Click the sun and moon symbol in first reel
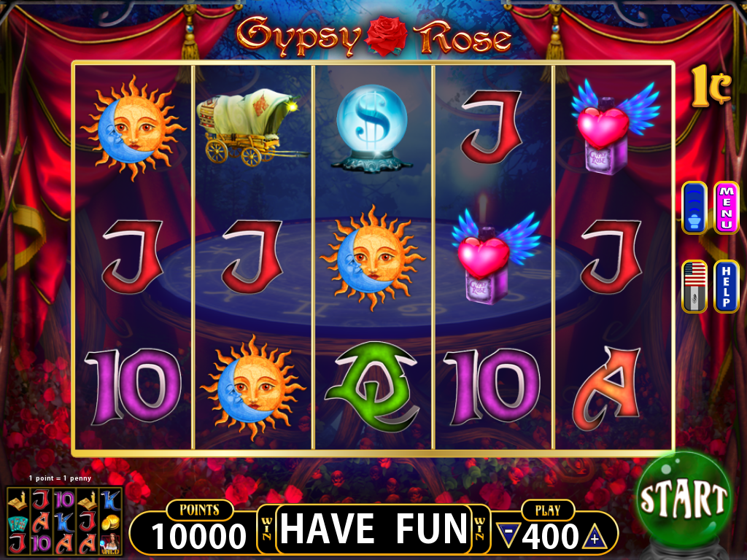The height and width of the screenshot is (560, 747). click(x=133, y=127)
